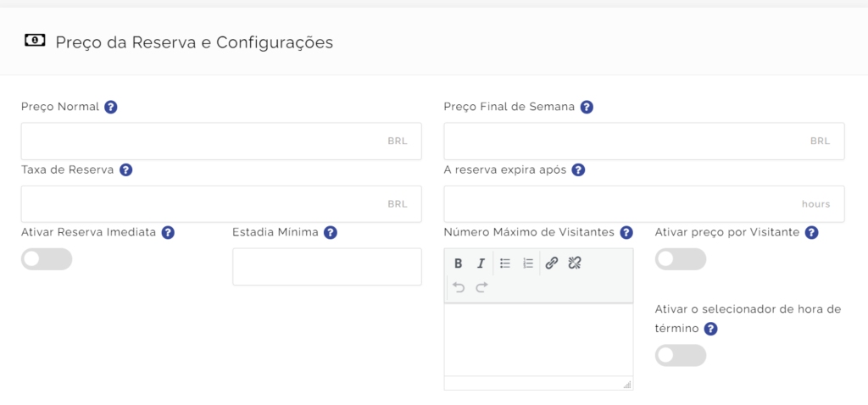Click the redo arrow in editor
This screenshot has height=405, width=868.
[x=481, y=287]
